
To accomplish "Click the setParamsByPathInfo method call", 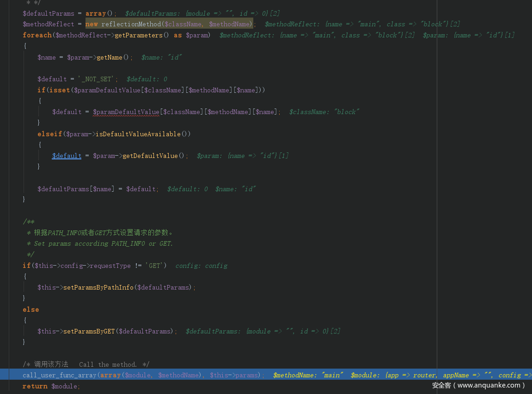I will click(98, 287).
